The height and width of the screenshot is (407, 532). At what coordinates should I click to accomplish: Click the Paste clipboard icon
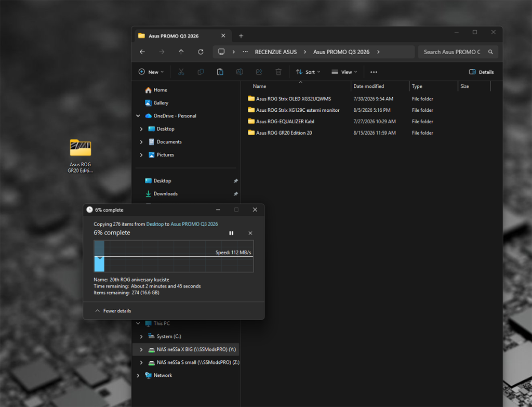tap(220, 72)
